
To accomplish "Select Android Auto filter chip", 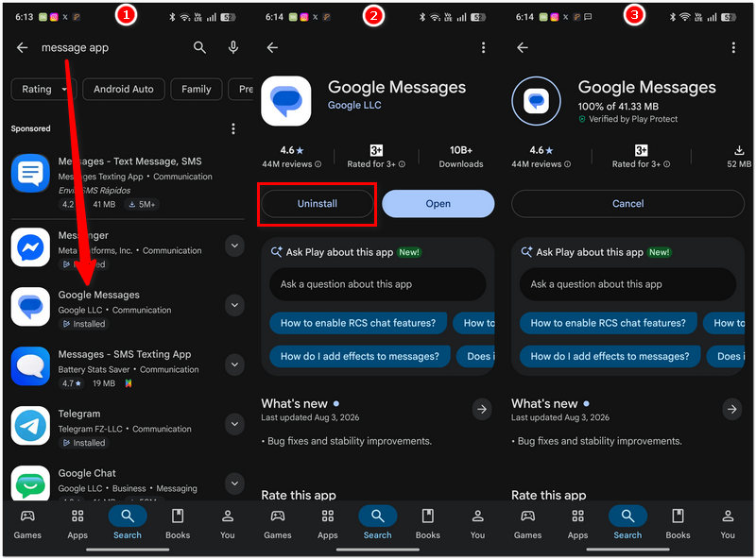I will tap(124, 89).
